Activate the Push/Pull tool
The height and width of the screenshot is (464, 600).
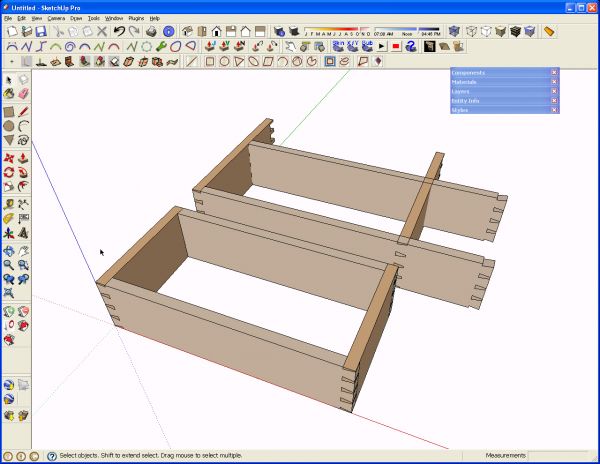coord(23,158)
